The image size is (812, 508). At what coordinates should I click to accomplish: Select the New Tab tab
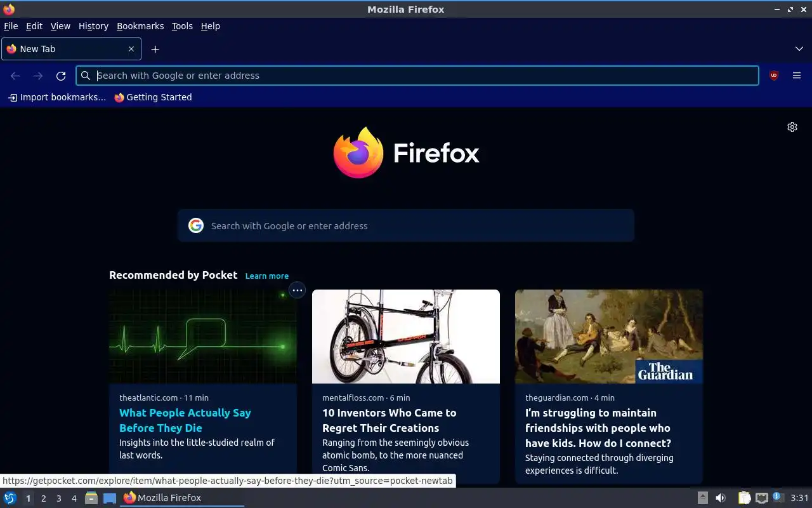(x=71, y=49)
